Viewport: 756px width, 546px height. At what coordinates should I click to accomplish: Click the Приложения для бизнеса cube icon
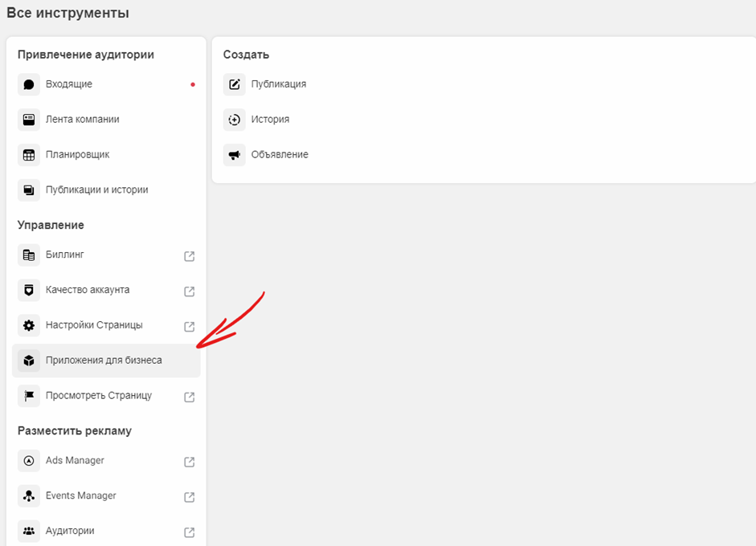(29, 361)
